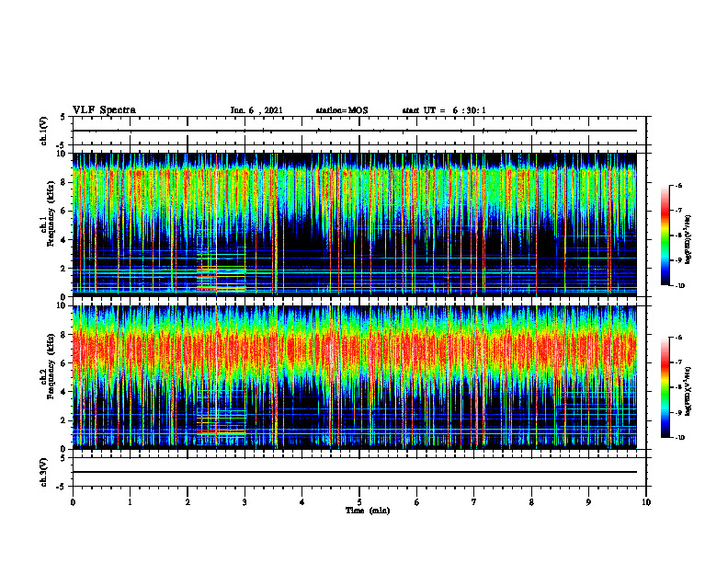Select the date text "Jan. 6 , 2021"
This screenshot has height=563, width=728.
[x=256, y=110]
